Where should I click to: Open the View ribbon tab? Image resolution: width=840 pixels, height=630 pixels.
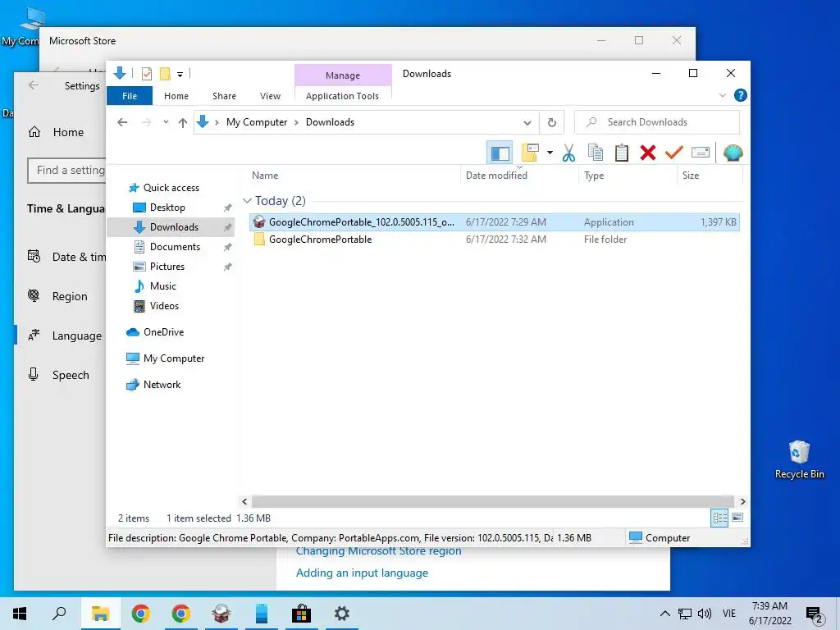pyautogui.click(x=270, y=96)
